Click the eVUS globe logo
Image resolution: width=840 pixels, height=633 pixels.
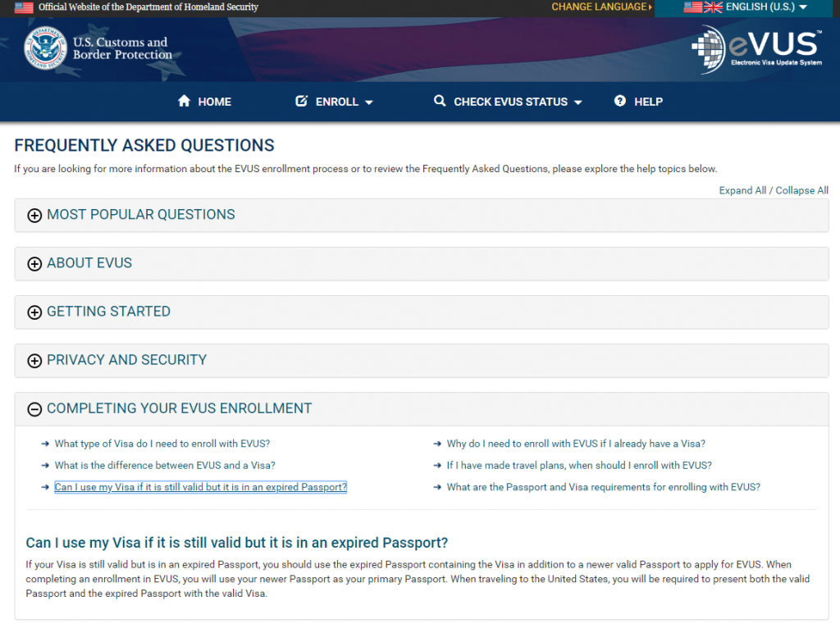tap(708, 49)
